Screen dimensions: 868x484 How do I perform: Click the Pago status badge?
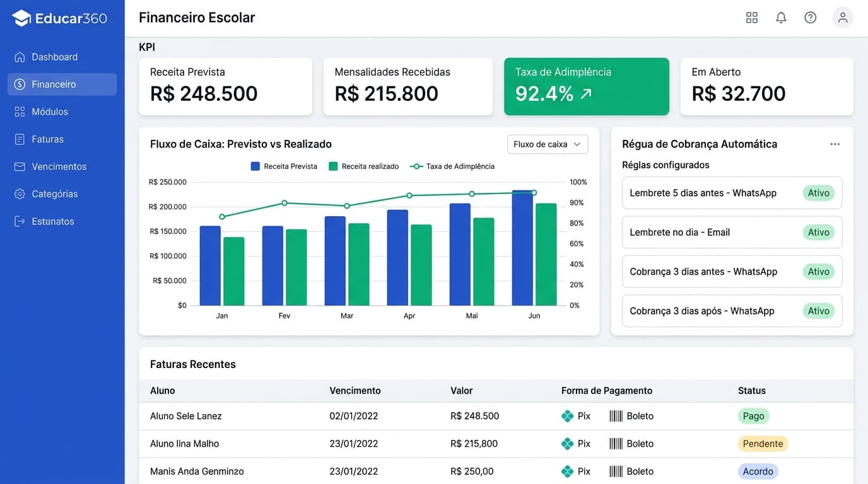point(753,416)
